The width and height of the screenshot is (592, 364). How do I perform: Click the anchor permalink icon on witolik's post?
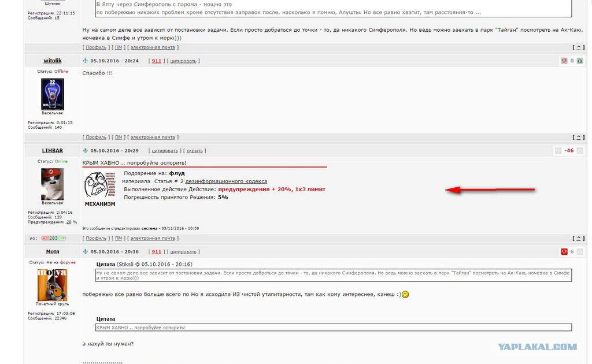coord(85,61)
